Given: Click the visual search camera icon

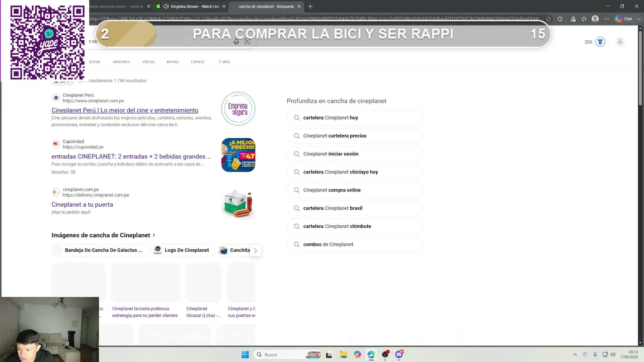Looking at the screenshot, I should [x=247, y=41].
